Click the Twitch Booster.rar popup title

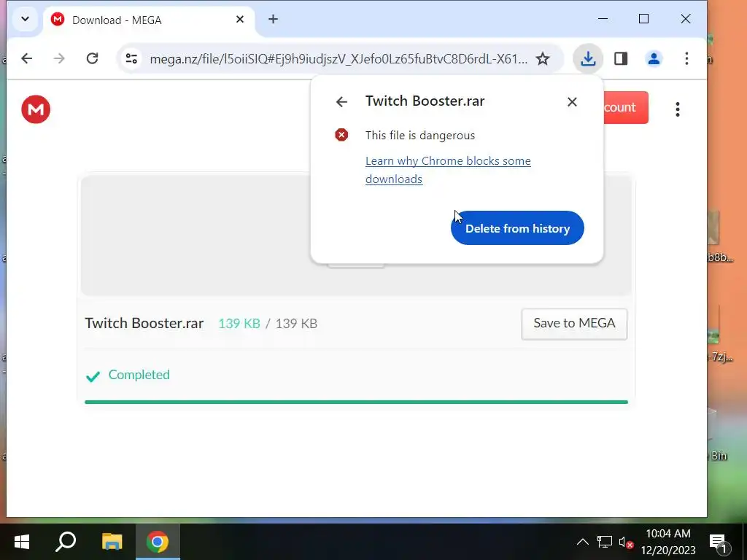pyautogui.click(x=425, y=101)
